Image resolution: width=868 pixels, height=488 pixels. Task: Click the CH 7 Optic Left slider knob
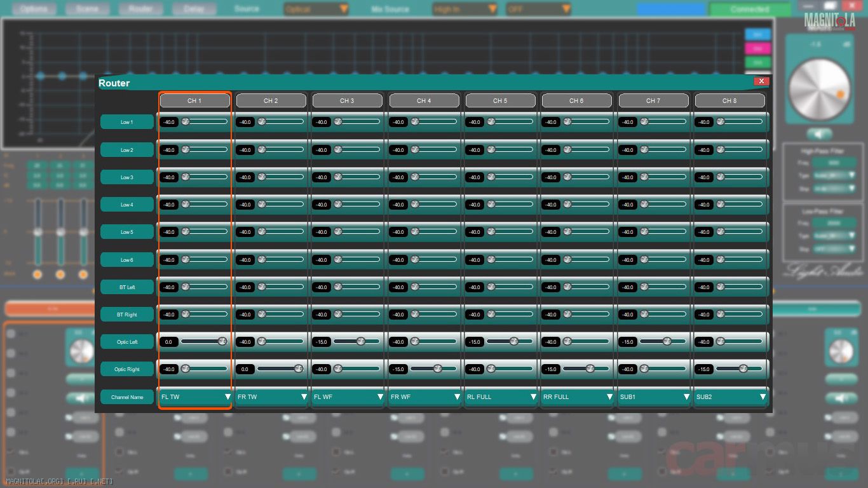(667, 341)
